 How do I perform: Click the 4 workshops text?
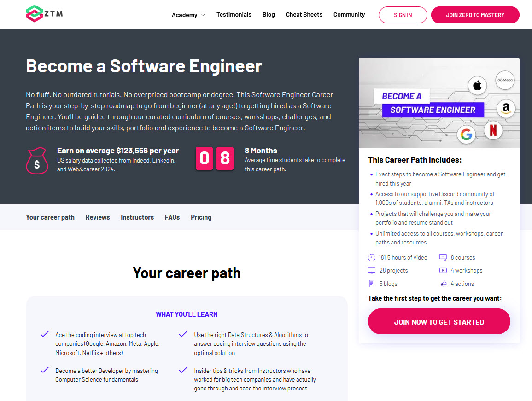(467, 270)
